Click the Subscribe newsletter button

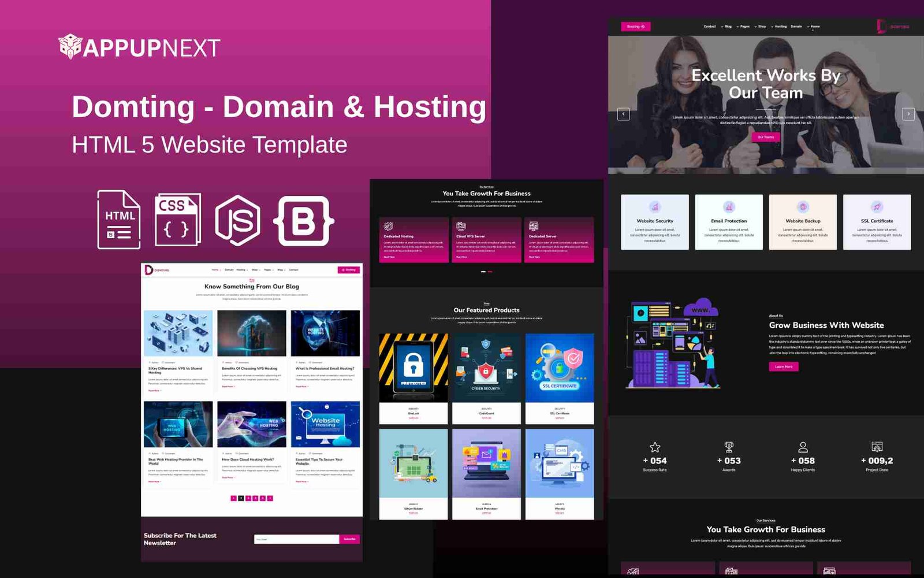[349, 539]
